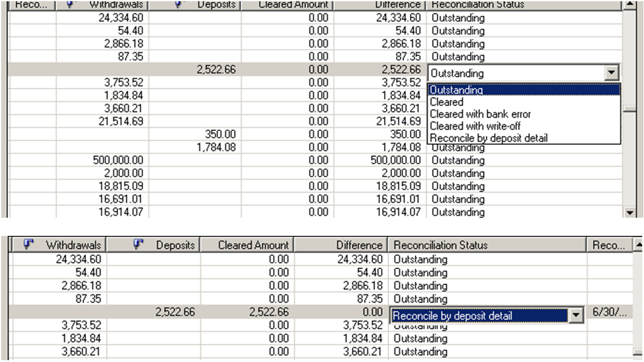Click the upper grid's vertical scrollbar thumb
The width and height of the screenshot is (644, 362).
[x=630, y=109]
